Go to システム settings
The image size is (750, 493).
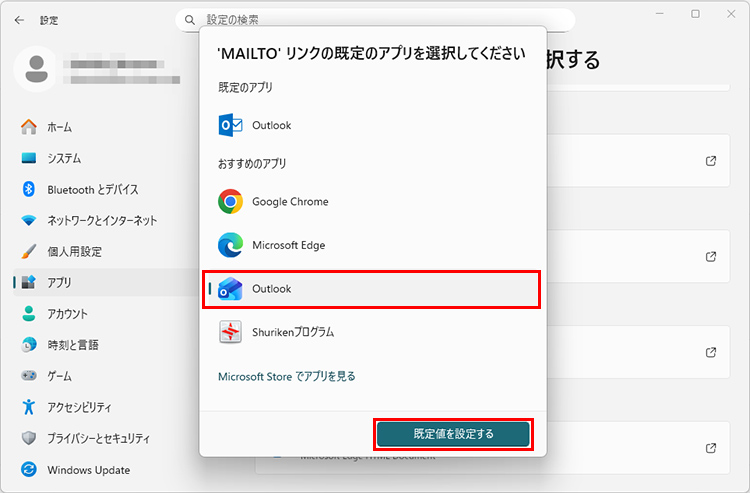click(64, 158)
